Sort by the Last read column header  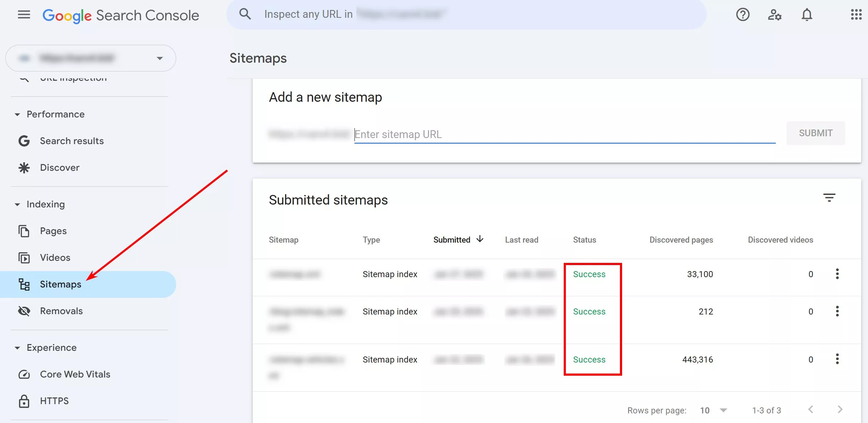click(522, 240)
